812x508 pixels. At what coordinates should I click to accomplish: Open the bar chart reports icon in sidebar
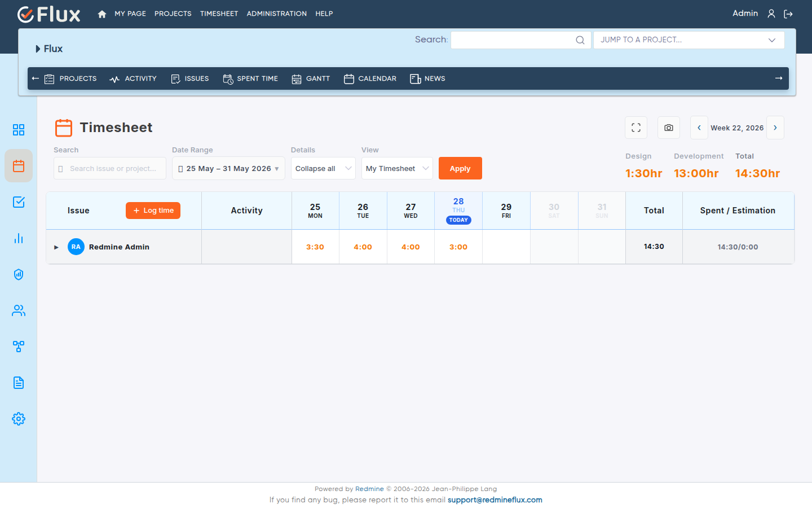click(19, 238)
